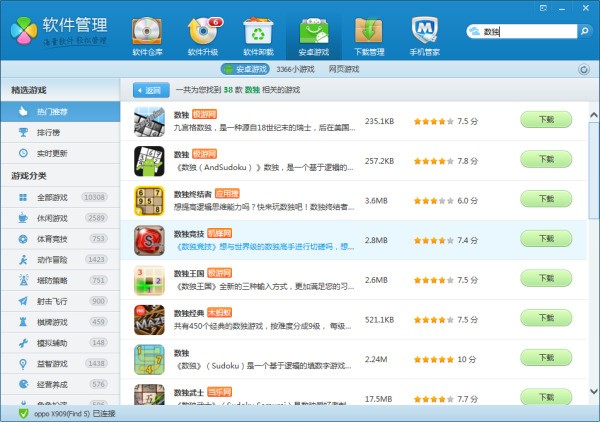The width and height of the screenshot is (600, 422).
Task: Open the Android robot AndSudoku thumbnail
Action: (149, 161)
